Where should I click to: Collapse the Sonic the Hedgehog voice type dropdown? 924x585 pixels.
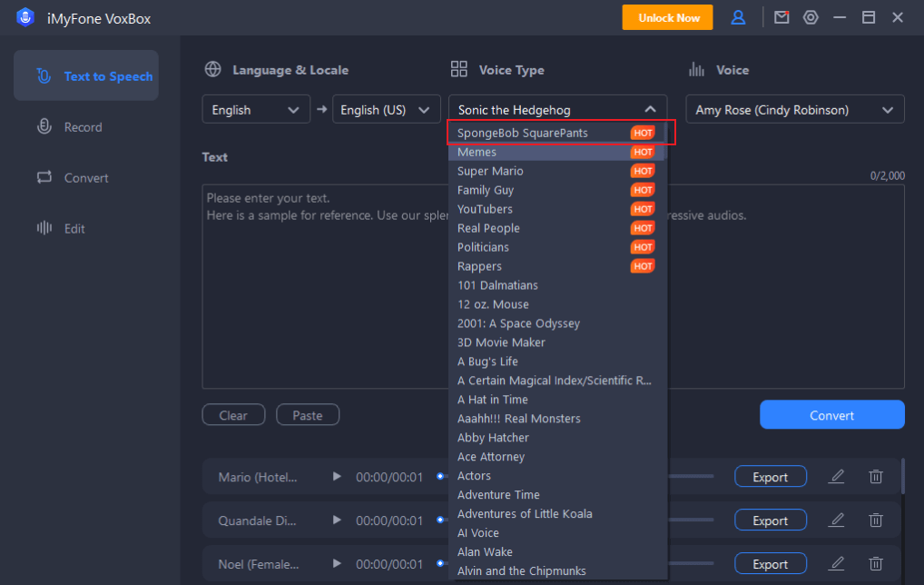tap(557, 110)
